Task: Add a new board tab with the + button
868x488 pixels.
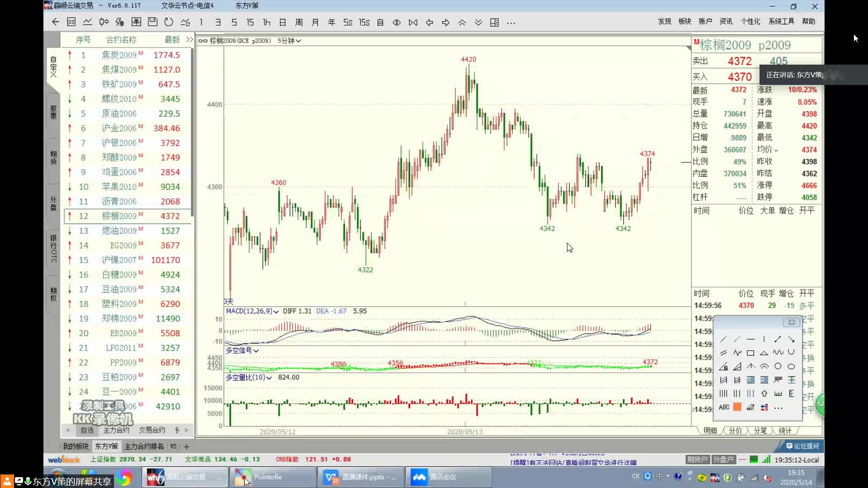Action: [x=186, y=446]
